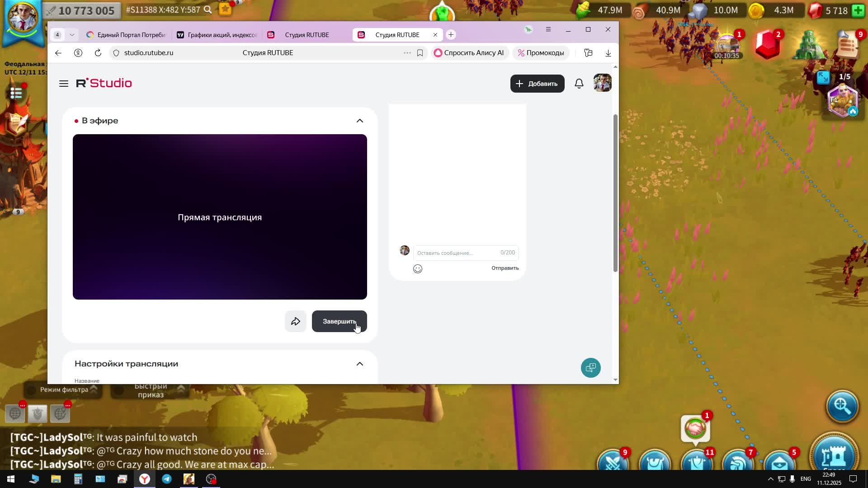Viewport: 868px width, 488px height.
Task: Click the share arrow icon below the stream
Action: pyautogui.click(x=296, y=321)
